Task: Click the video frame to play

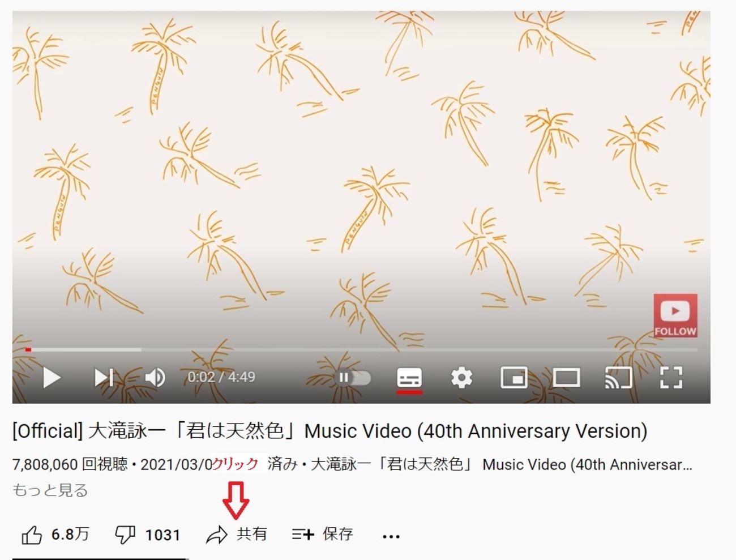Action: click(x=361, y=181)
